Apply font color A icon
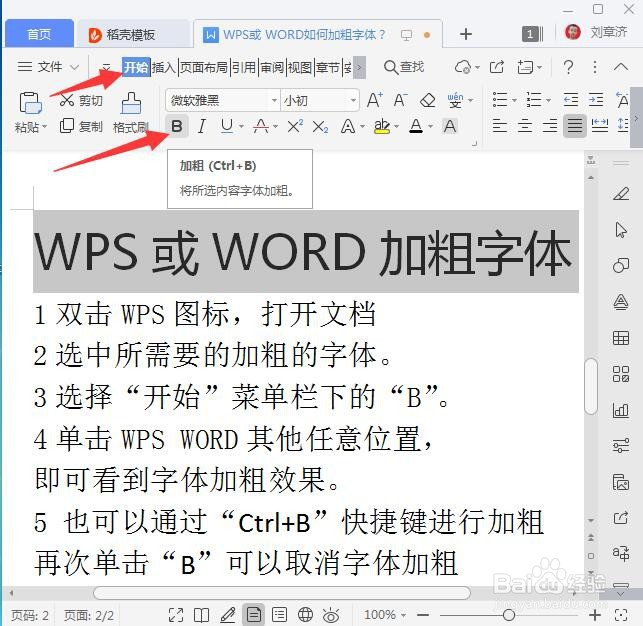Screen dimensions: 643x626 coord(416,126)
